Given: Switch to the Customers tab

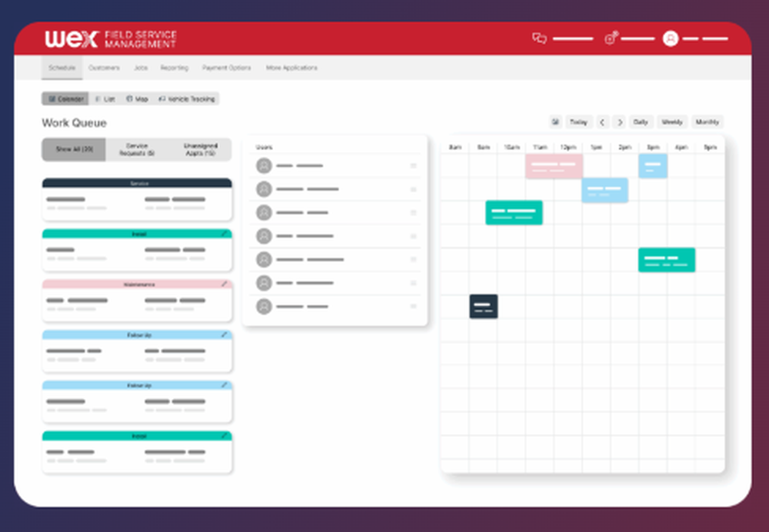Looking at the screenshot, I should [x=105, y=68].
